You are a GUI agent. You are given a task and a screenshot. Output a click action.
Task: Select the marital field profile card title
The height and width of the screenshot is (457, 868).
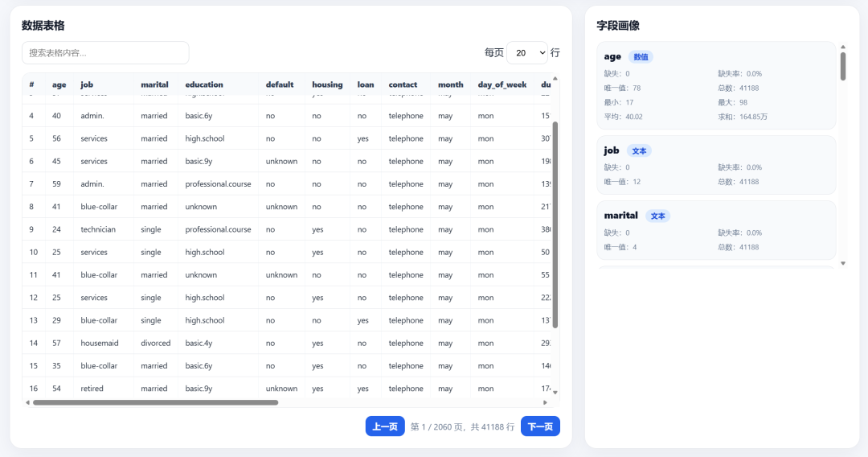(x=620, y=216)
